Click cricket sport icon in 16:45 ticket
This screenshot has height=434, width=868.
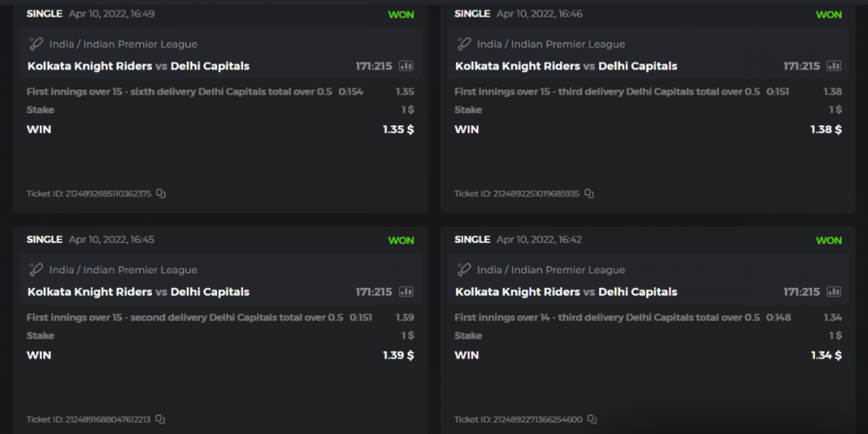pyautogui.click(x=36, y=270)
